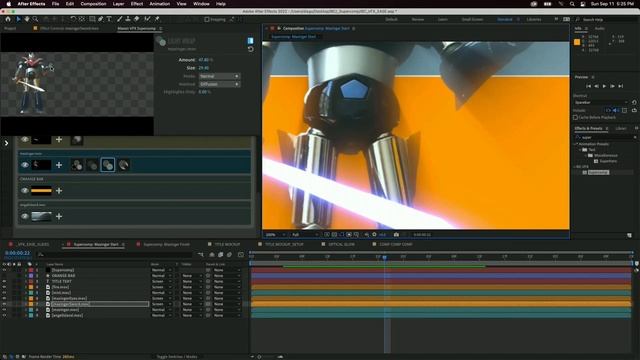Click the plus icon in bottom Supercomp layer row
The width and height of the screenshot is (640, 360).
[x=59, y=216]
